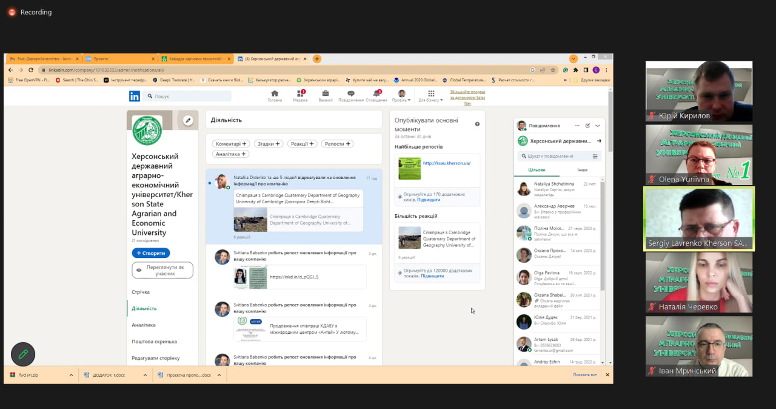Expand options for zip file download

coord(71,375)
